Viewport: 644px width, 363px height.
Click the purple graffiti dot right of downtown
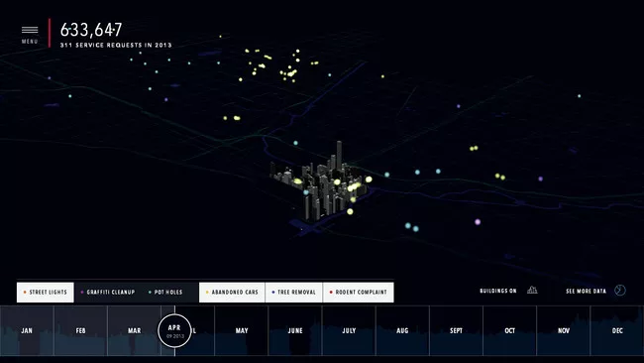(478, 222)
